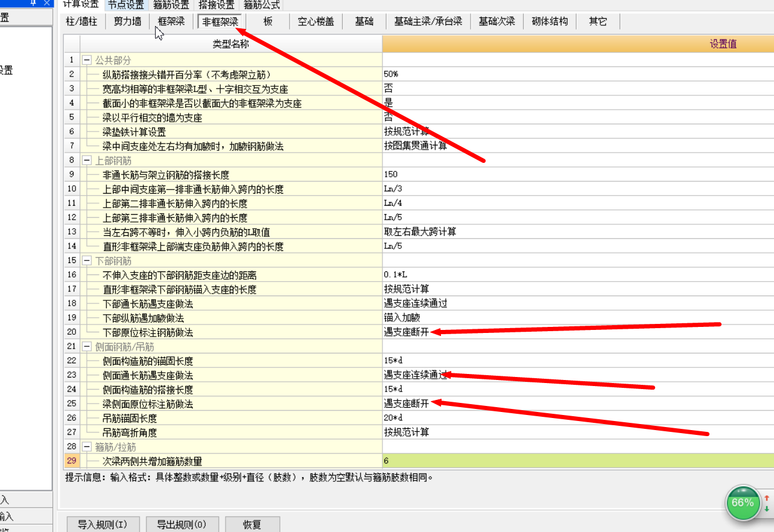Edit the value 6 for 次梁两侧共增加箍筋数量
This screenshot has height=532, width=774.
578,461
